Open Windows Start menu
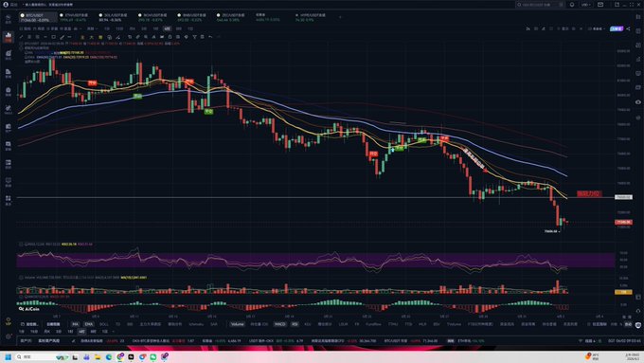This screenshot has height=363, width=644. (8, 356)
